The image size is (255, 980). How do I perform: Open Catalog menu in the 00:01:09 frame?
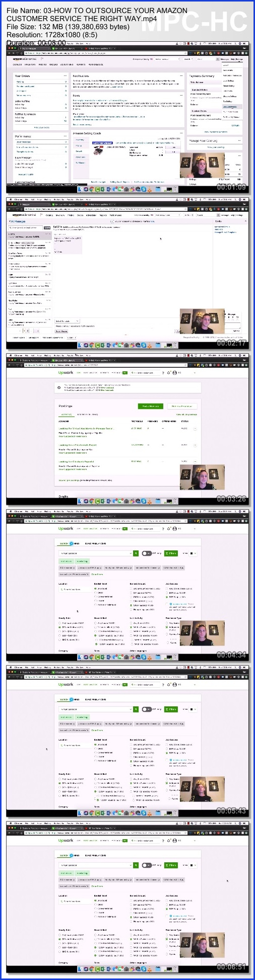point(17,64)
